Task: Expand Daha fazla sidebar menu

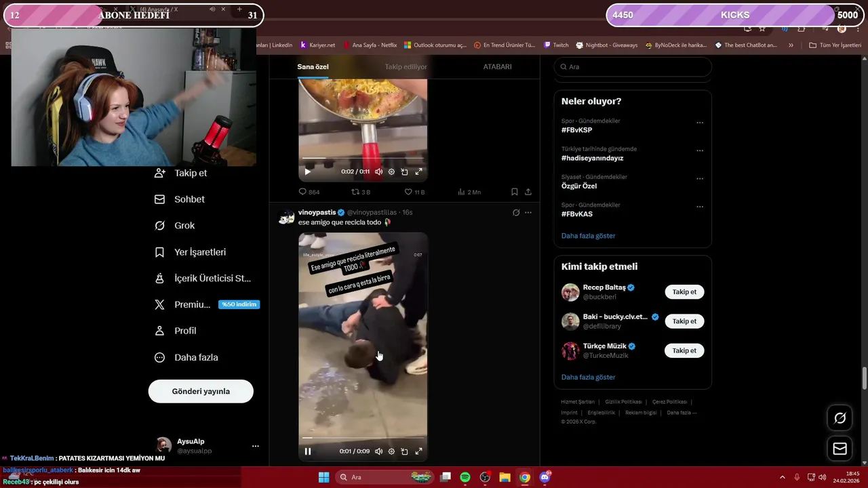Action: pyautogui.click(x=186, y=357)
